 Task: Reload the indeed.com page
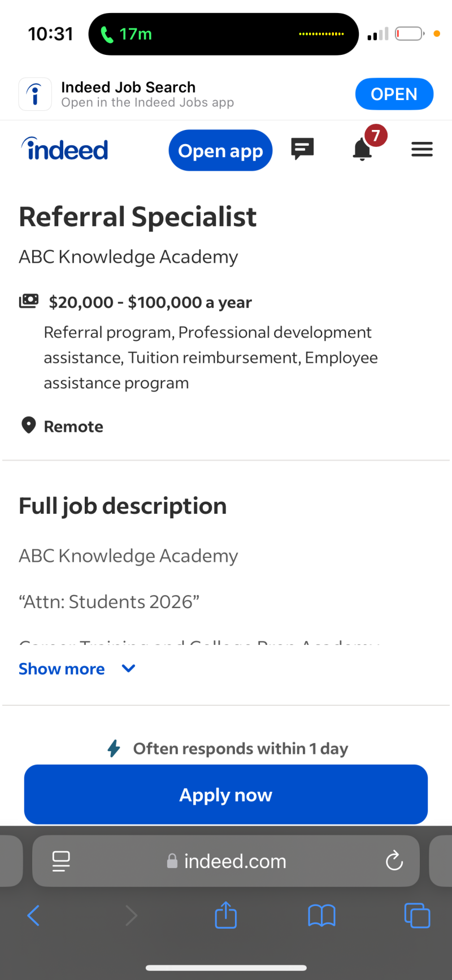pos(394,861)
